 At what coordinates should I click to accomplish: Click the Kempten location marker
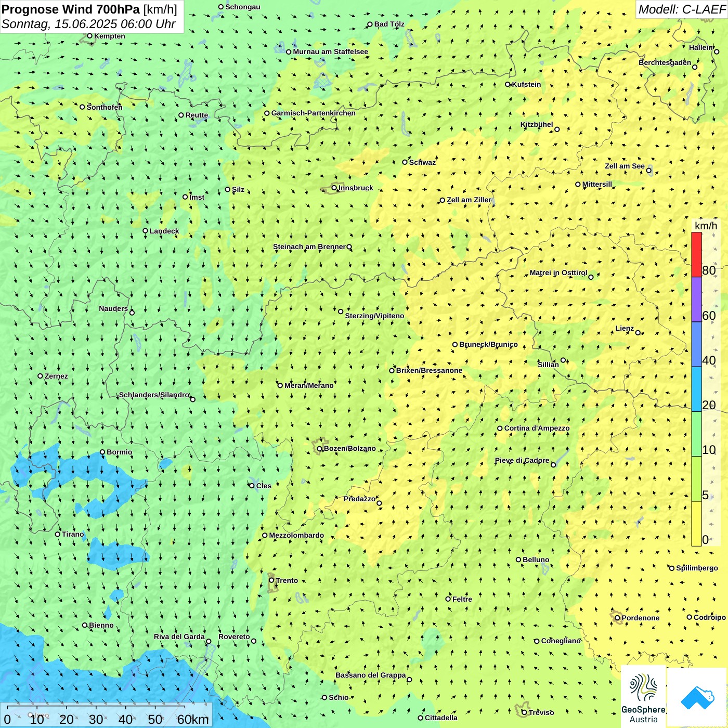[x=89, y=36]
